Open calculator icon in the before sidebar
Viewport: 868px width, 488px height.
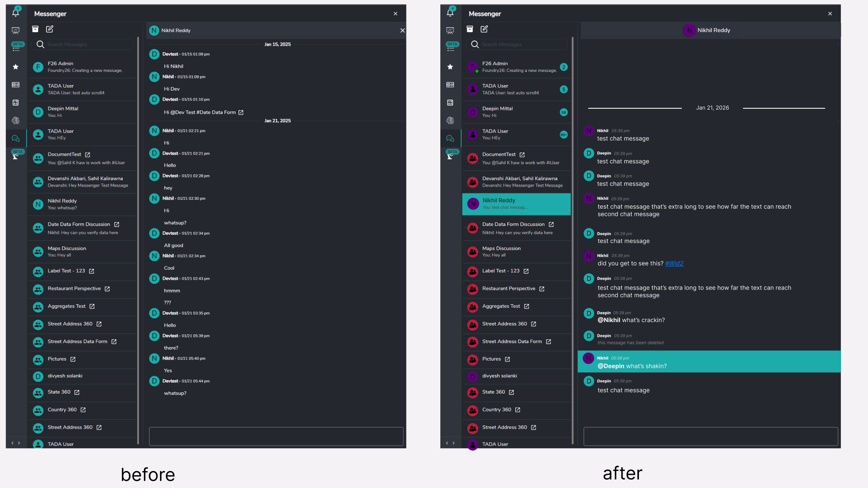tap(16, 102)
